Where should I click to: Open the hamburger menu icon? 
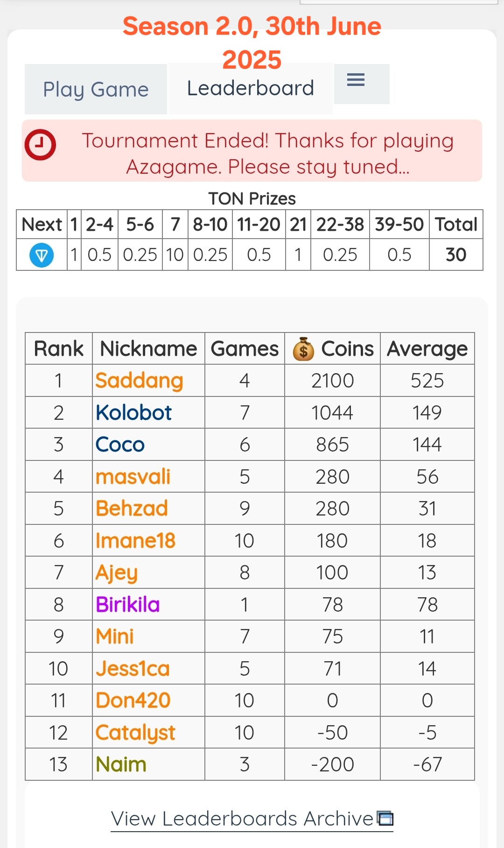pyautogui.click(x=356, y=80)
